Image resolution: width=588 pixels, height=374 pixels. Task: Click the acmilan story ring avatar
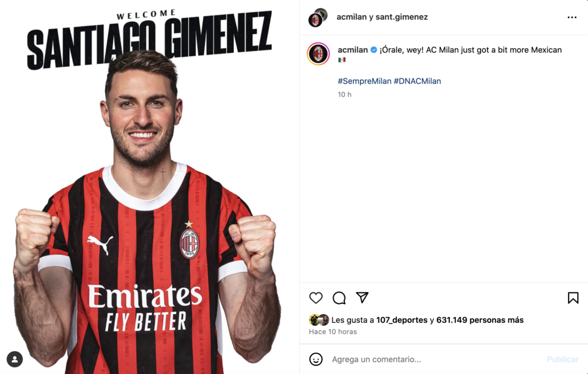coord(318,53)
